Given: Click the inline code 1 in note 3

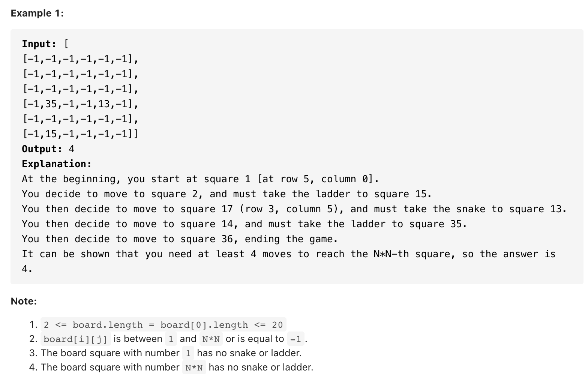Looking at the screenshot, I should point(188,353).
